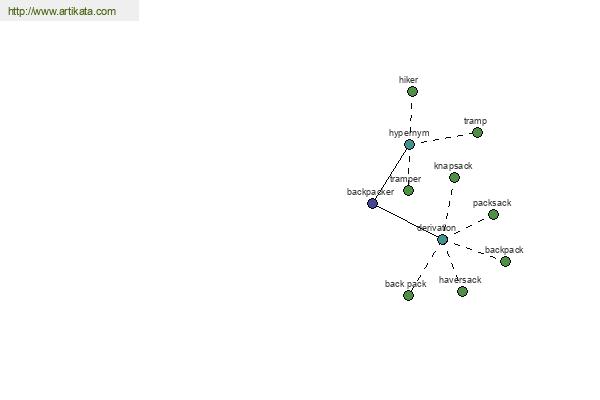Click the teal hypernym node
The image size is (600, 400).
coord(409,144)
